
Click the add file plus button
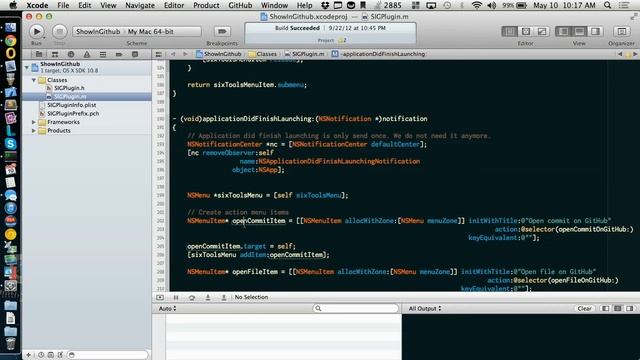point(29,355)
